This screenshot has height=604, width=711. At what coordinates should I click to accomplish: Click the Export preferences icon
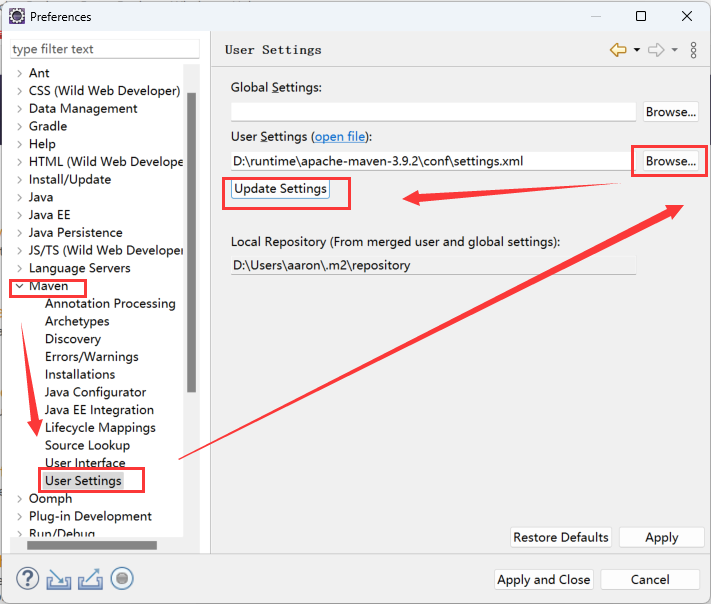pos(90,579)
